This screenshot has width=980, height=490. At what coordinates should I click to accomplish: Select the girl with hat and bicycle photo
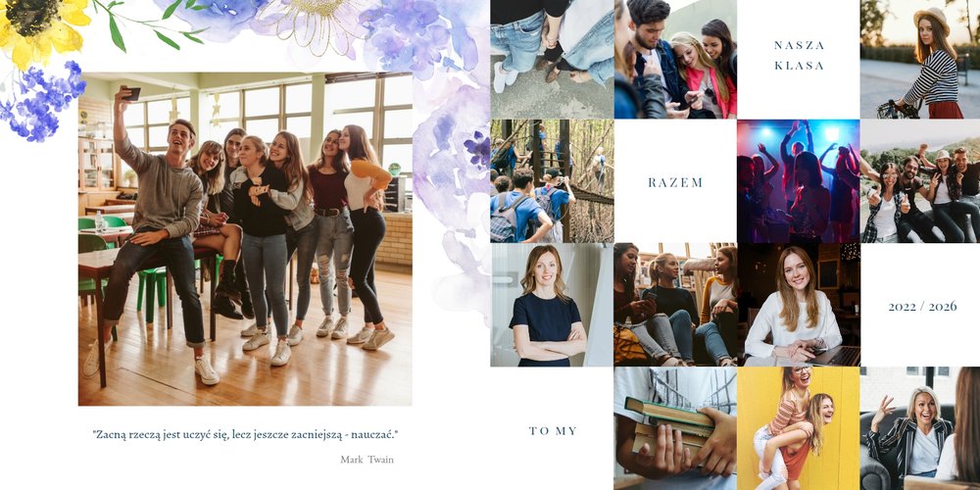(920, 60)
